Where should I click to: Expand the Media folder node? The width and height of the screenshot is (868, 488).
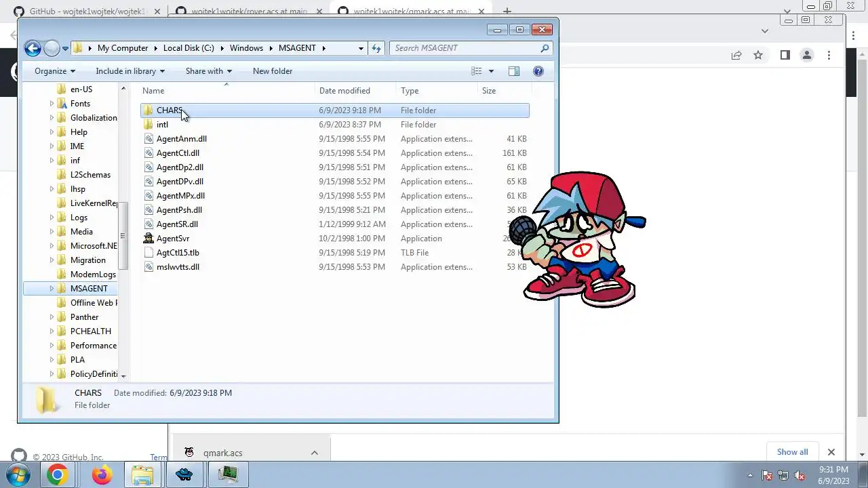click(x=52, y=232)
